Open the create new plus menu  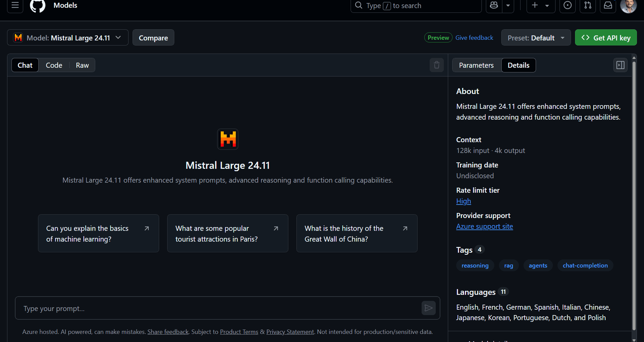pos(541,5)
